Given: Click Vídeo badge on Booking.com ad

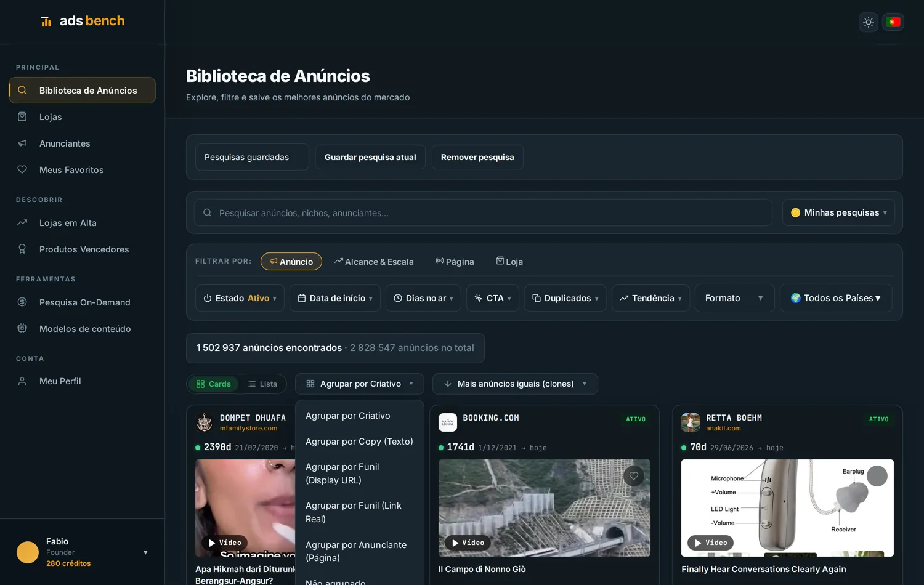Looking at the screenshot, I should pos(468,543).
